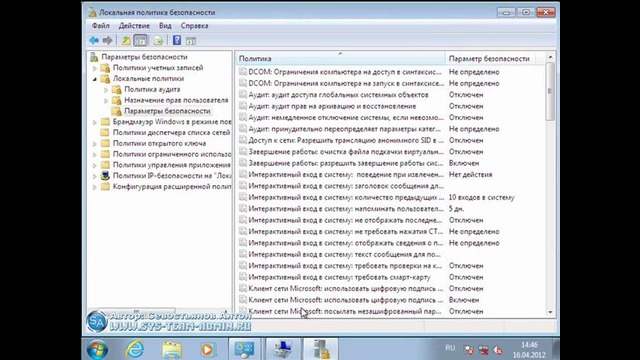Screen dimensions: 640x360
Task: Expand the Политики учетных записей node
Action: tap(95, 68)
